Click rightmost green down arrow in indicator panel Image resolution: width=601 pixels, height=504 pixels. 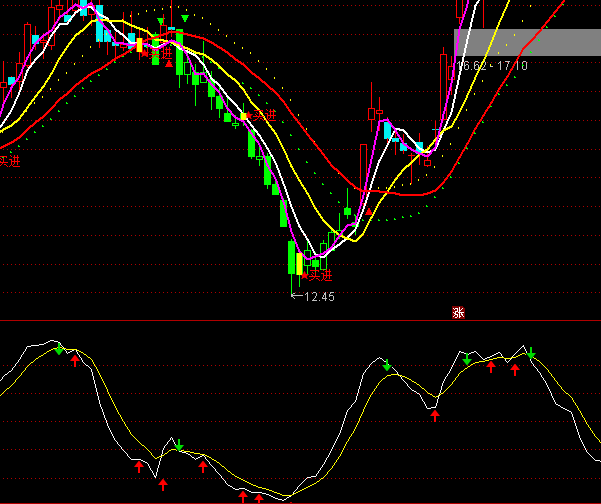coord(531,354)
